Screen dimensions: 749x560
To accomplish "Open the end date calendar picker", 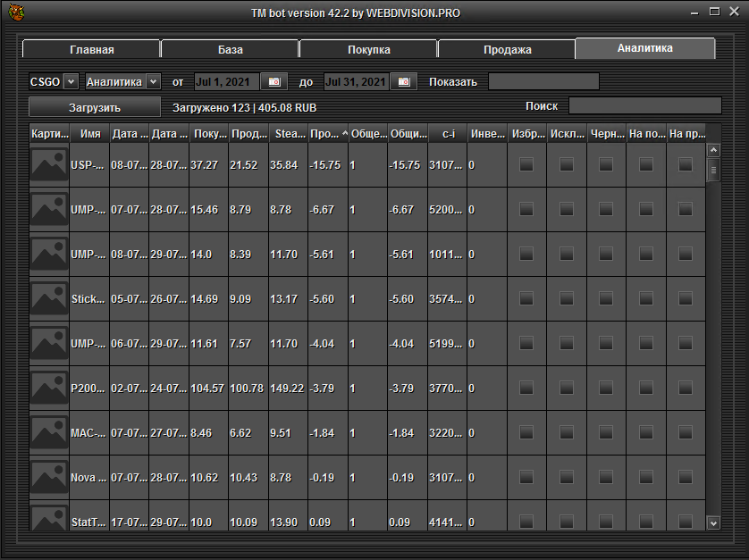I will (404, 82).
